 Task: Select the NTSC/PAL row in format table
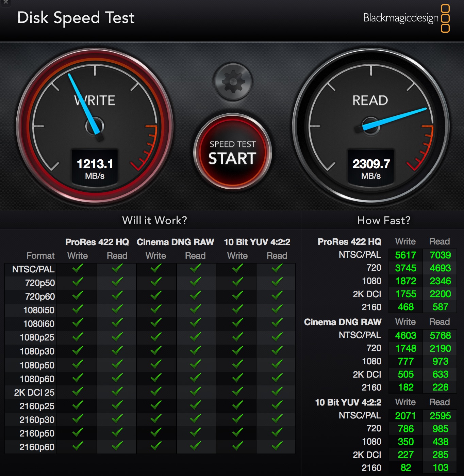pos(150,269)
